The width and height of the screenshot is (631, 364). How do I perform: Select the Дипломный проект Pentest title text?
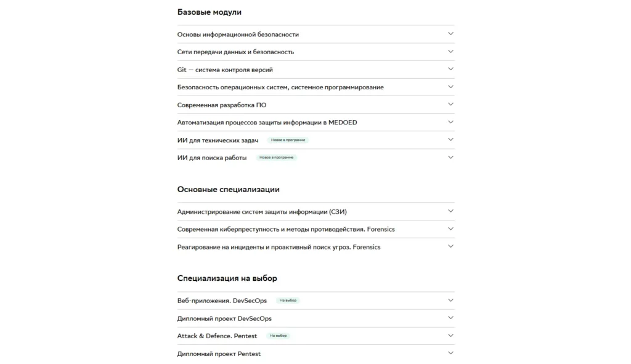pyautogui.click(x=219, y=354)
